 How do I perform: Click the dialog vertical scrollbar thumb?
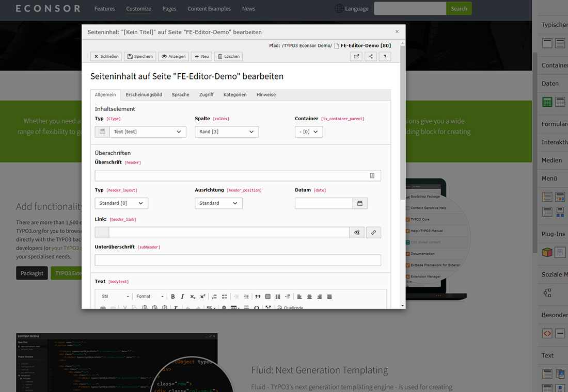click(402, 122)
